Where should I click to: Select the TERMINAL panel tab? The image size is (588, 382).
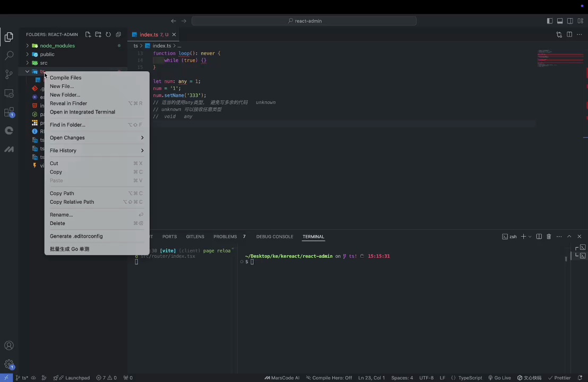click(313, 237)
